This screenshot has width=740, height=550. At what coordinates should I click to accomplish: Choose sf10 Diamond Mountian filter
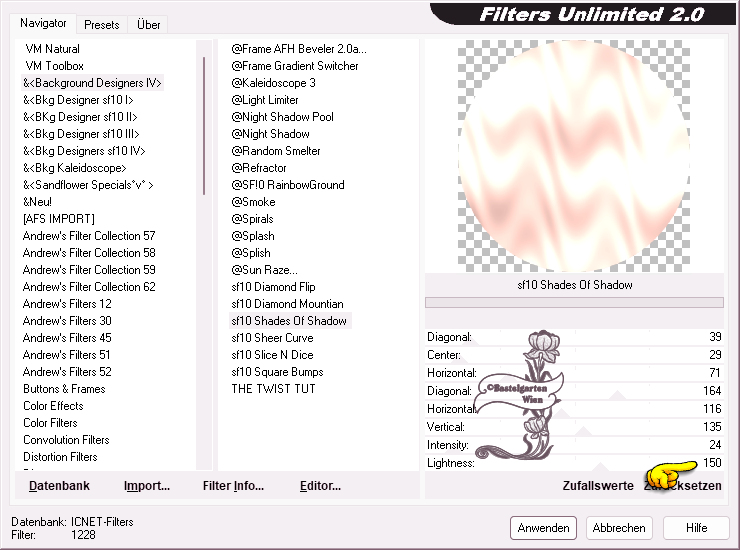click(x=287, y=304)
